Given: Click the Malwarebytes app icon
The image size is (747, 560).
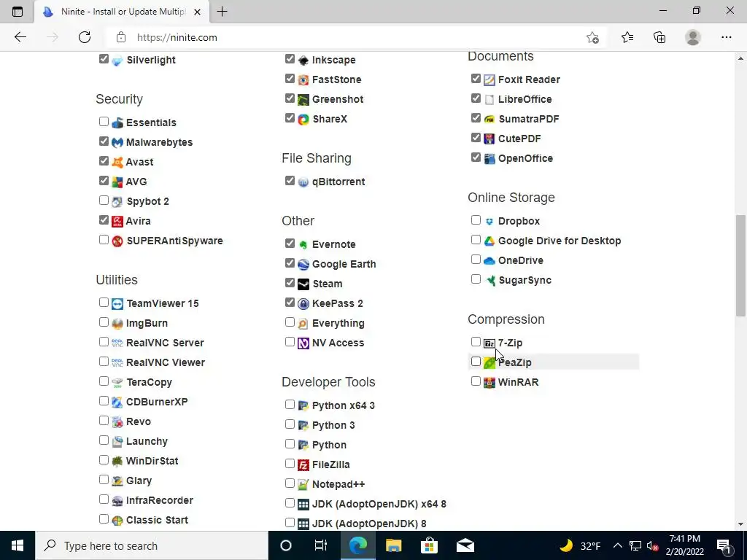Looking at the screenshot, I should (x=117, y=142).
